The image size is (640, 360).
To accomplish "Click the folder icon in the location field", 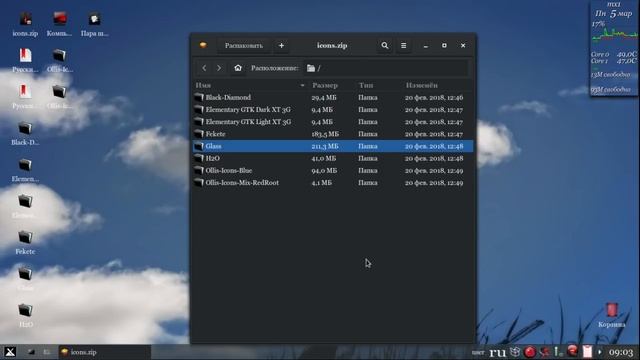I will (x=311, y=68).
